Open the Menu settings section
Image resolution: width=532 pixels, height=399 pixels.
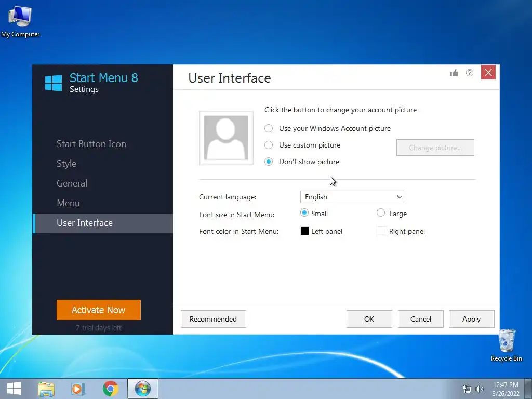pyautogui.click(x=68, y=203)
